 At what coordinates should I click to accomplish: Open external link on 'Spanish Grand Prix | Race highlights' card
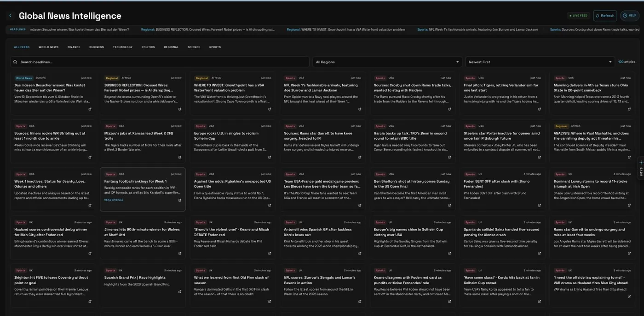pyautogui.click(x=180, y=292)
